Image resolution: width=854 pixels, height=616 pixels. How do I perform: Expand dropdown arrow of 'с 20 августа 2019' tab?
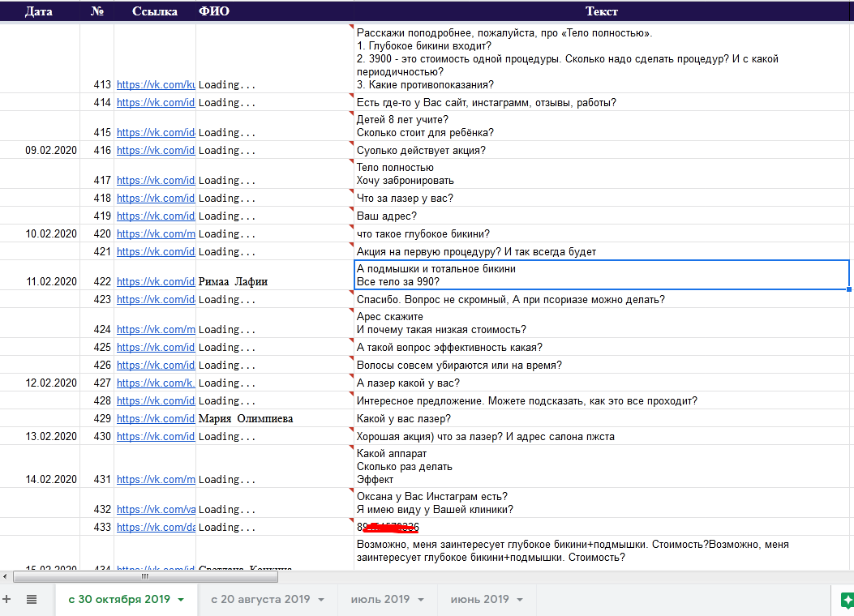[321, 600]
